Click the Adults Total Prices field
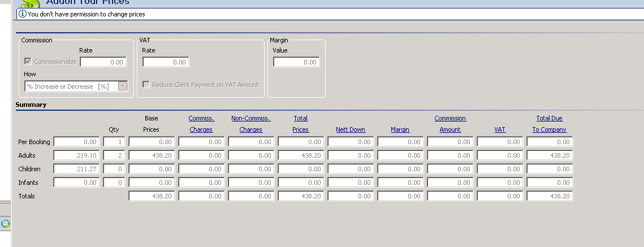The width and height of the screenshot is (644, 247). coord(301,155)
